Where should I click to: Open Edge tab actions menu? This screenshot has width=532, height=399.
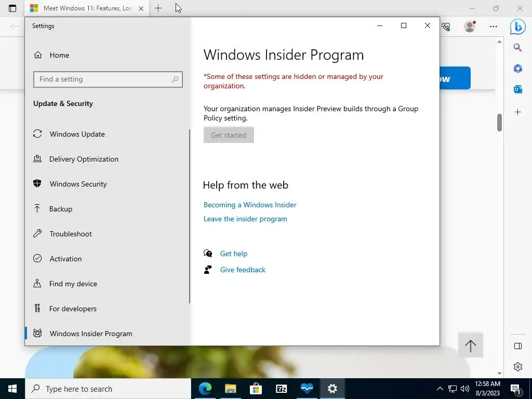click(12, 8)
